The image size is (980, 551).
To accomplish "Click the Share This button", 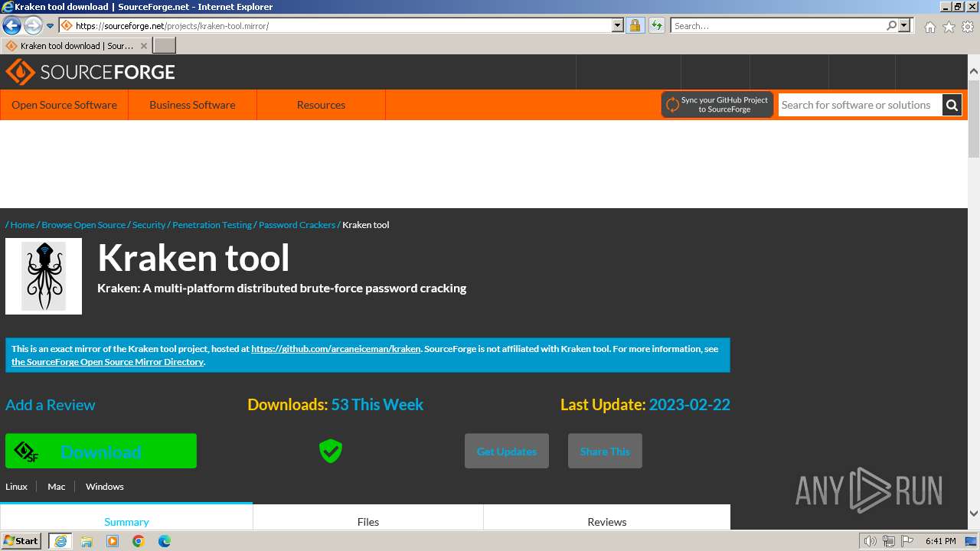I will coord(605,452).
